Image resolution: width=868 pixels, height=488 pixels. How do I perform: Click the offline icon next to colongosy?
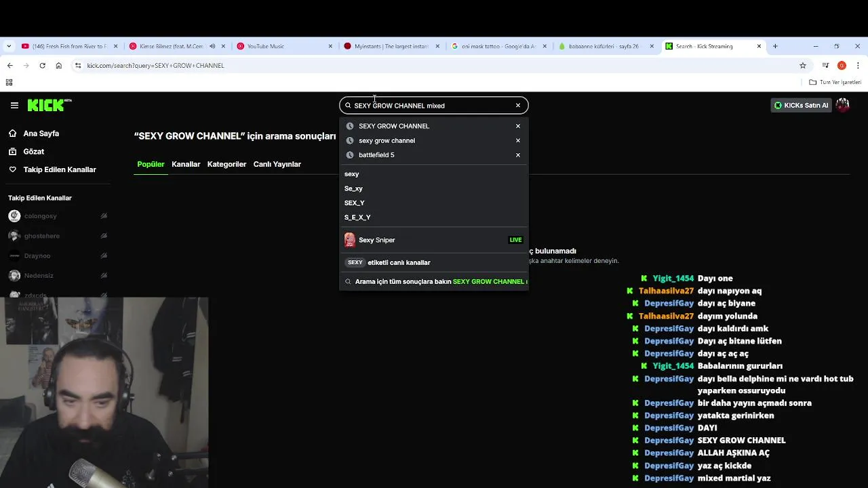pyautogui.click(x=104, y=216)
